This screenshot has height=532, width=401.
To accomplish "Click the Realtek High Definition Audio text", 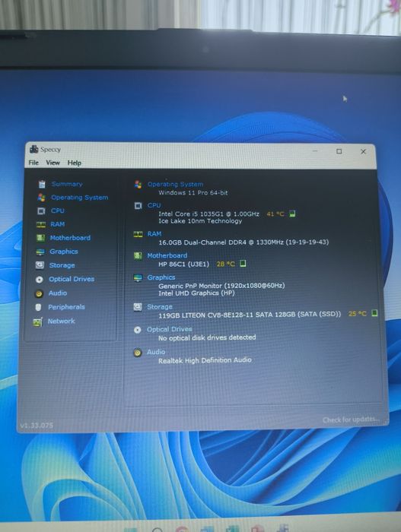I will pos(205,360).
